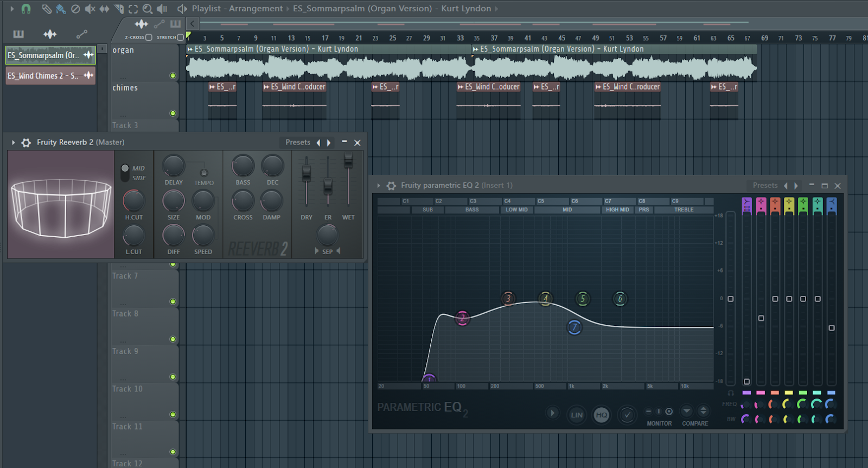Click the playback scrub tool

[x=162, y=9]
